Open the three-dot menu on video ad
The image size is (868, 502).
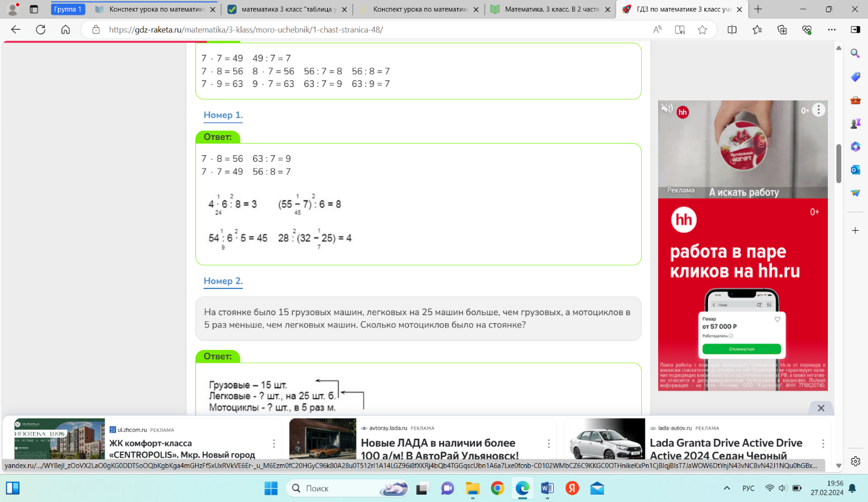819,110
